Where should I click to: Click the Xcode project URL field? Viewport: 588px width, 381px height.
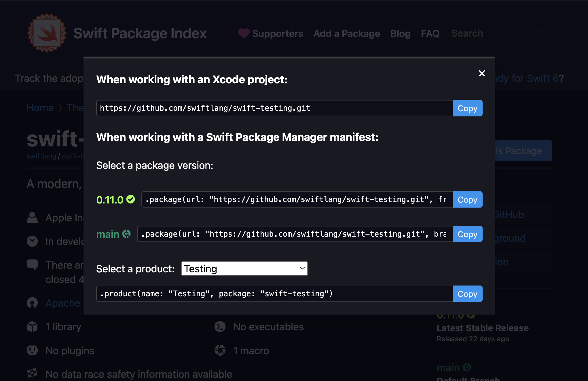click(274, 108)
